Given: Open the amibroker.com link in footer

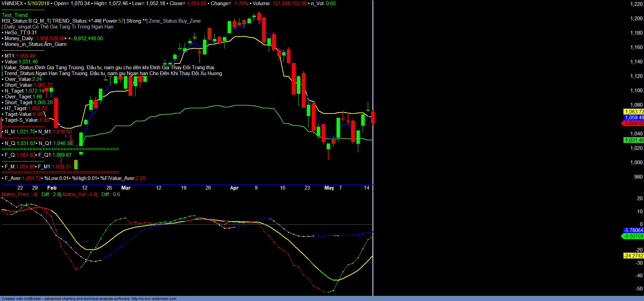Looking at the screenshot, I should pyautogui.click(x=153, y=299).
